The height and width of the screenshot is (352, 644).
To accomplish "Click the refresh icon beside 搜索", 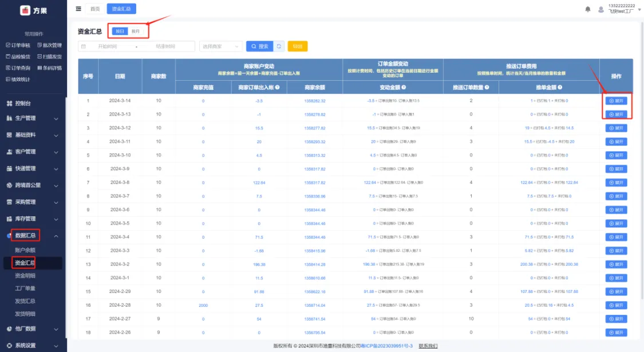I will pyautogui.click(x=279, y=46).
